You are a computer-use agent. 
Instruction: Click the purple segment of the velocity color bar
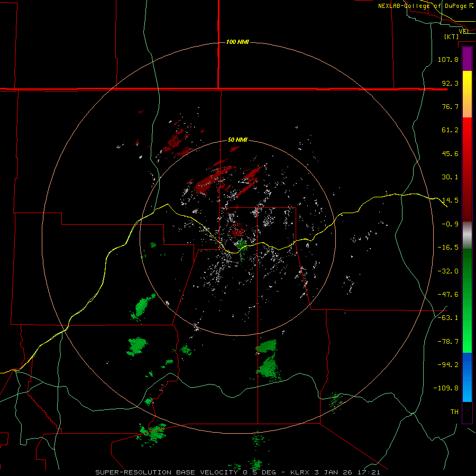pyautogui.click(x=467, y=59)
